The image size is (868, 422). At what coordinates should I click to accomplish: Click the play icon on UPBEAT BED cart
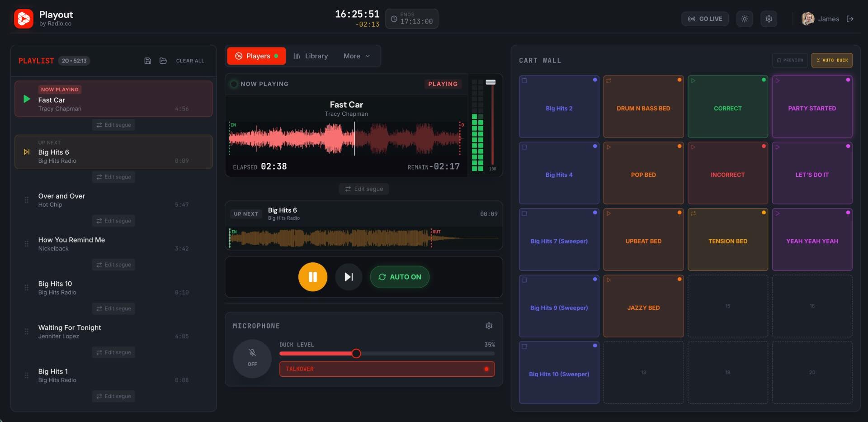click(x=609, y=213)
